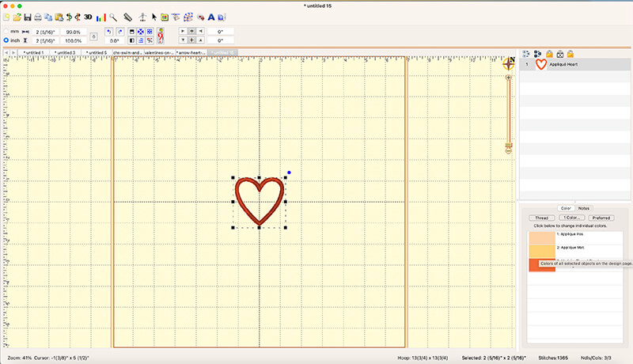Switch to 3D view
This screenshot has height=364, width=633.
(x=88, y=17)
